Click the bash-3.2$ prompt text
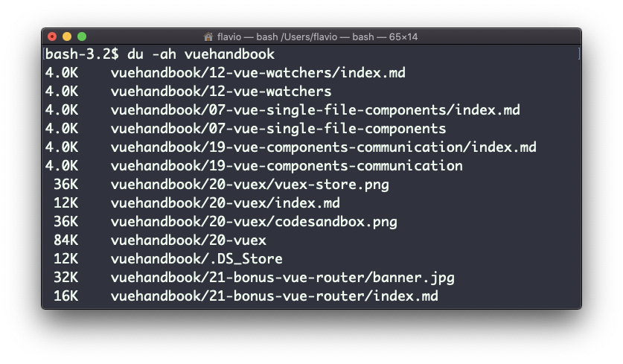The height and width of the screenshot is (364, 623). click(82, 54)
